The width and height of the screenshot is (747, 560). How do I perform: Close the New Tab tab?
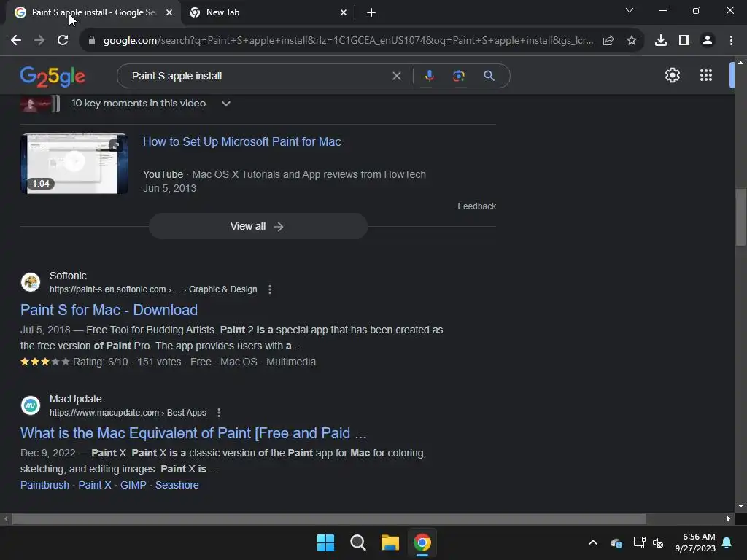[344, 12]
